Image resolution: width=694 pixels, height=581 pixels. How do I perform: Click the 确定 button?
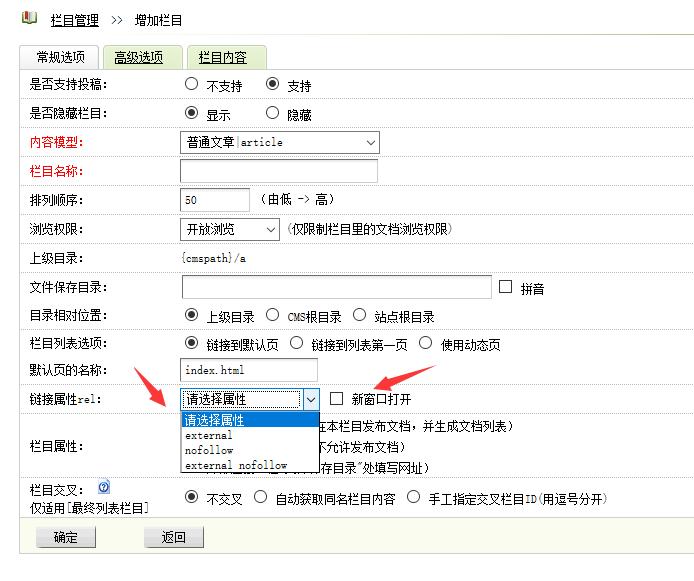[66, 537]
